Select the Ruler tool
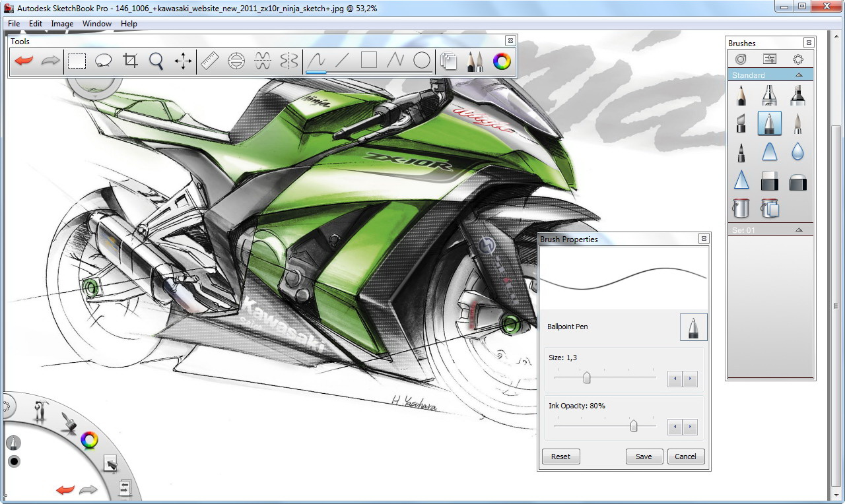The width and height of the screenshot is (845, 504). 209,61
